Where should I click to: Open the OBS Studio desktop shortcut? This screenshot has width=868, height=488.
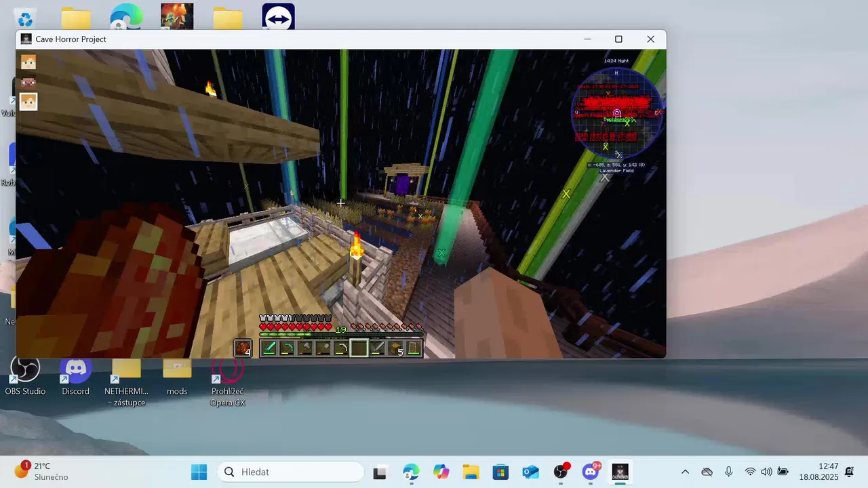(25, 375)
